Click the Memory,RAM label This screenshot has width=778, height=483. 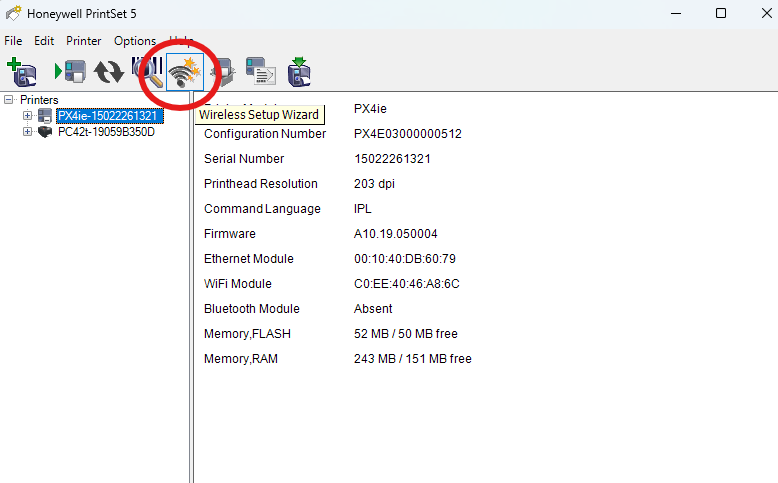241,359
